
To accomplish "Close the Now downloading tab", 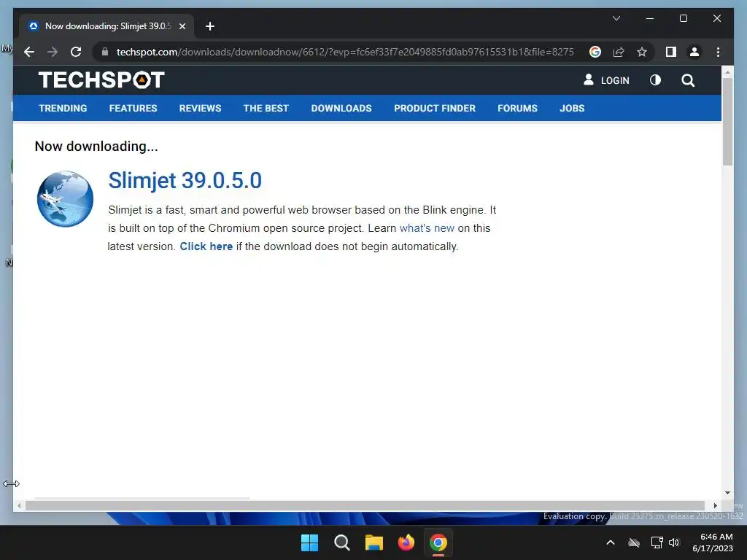I will tap(182, 26).
